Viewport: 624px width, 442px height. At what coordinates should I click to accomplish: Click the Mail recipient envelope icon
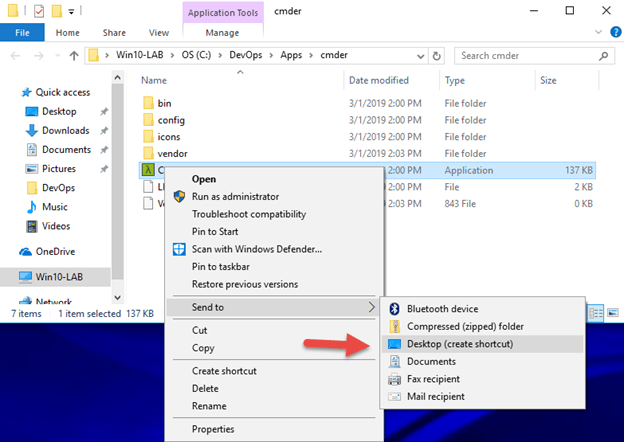394,397
